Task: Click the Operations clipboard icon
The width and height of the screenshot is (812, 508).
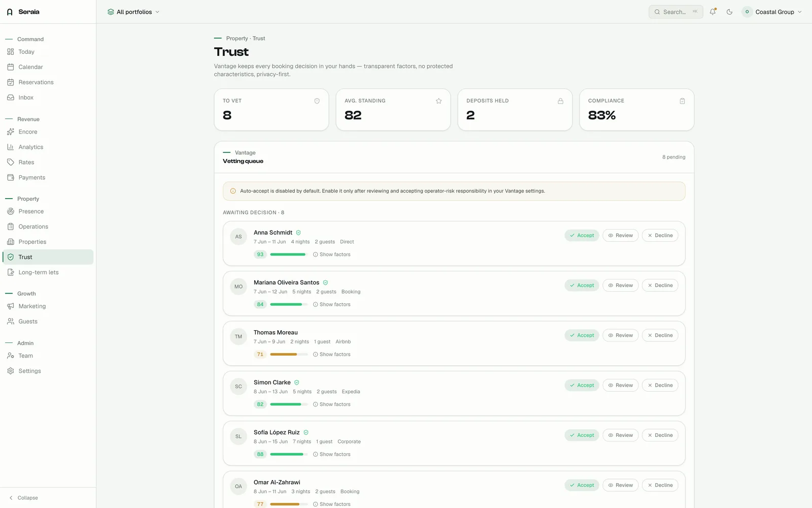Action: coord(11,227)
